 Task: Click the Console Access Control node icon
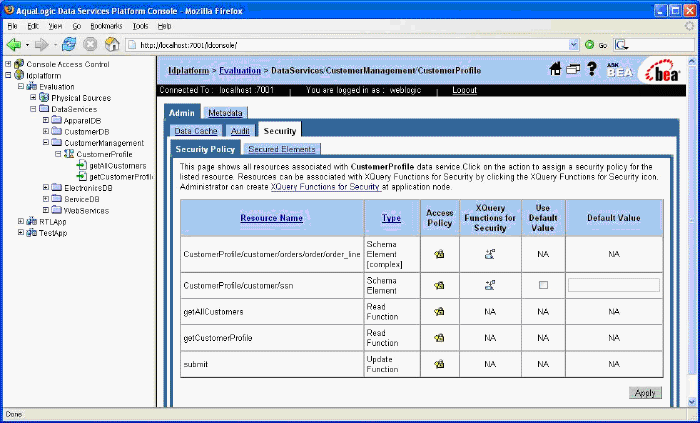click(19, 64)
